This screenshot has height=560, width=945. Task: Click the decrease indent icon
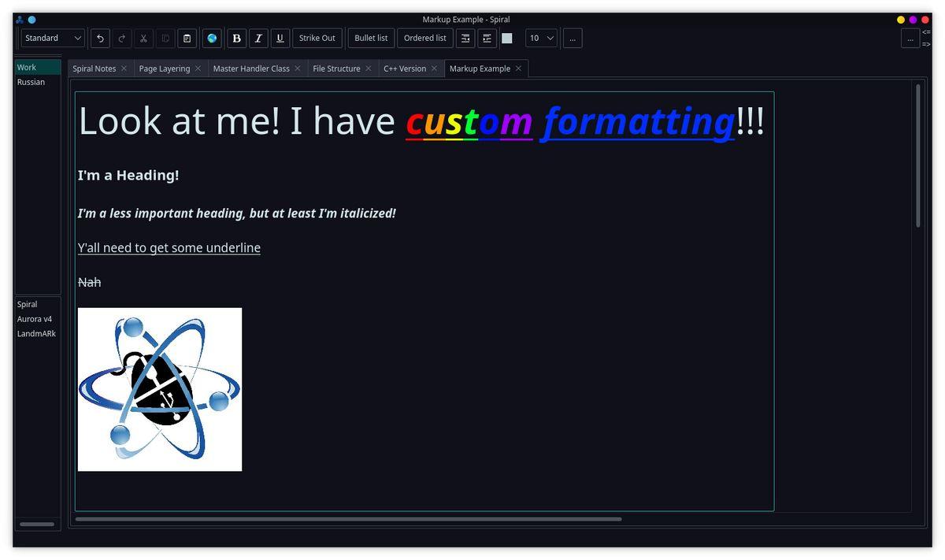465,38
